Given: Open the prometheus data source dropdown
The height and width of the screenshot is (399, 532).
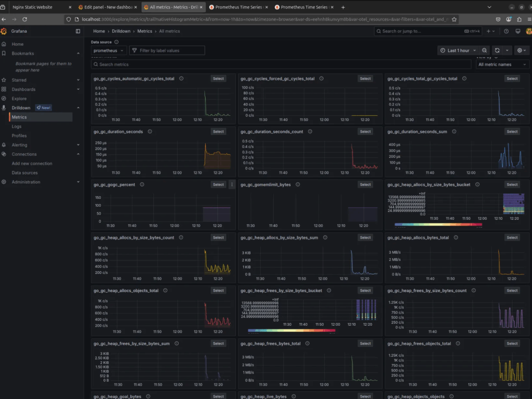Looking at the screenshot, I should [x=109, y=50].
